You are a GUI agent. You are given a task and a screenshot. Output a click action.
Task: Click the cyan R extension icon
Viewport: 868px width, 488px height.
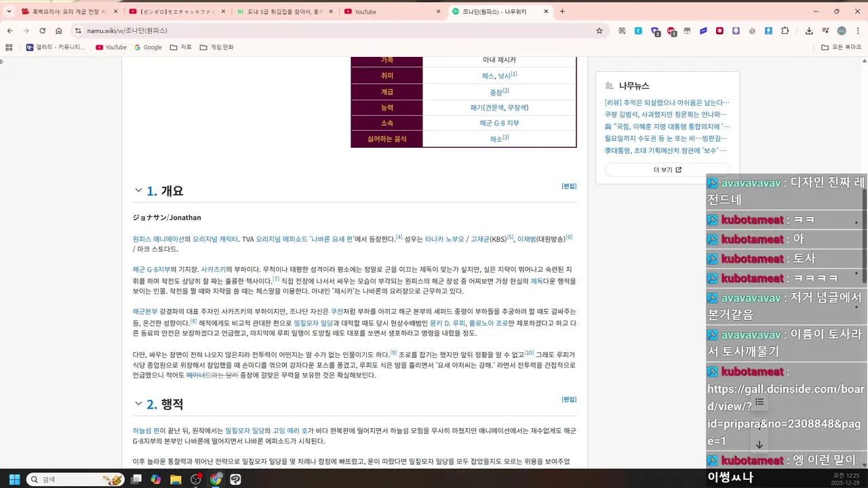[639, 30]
